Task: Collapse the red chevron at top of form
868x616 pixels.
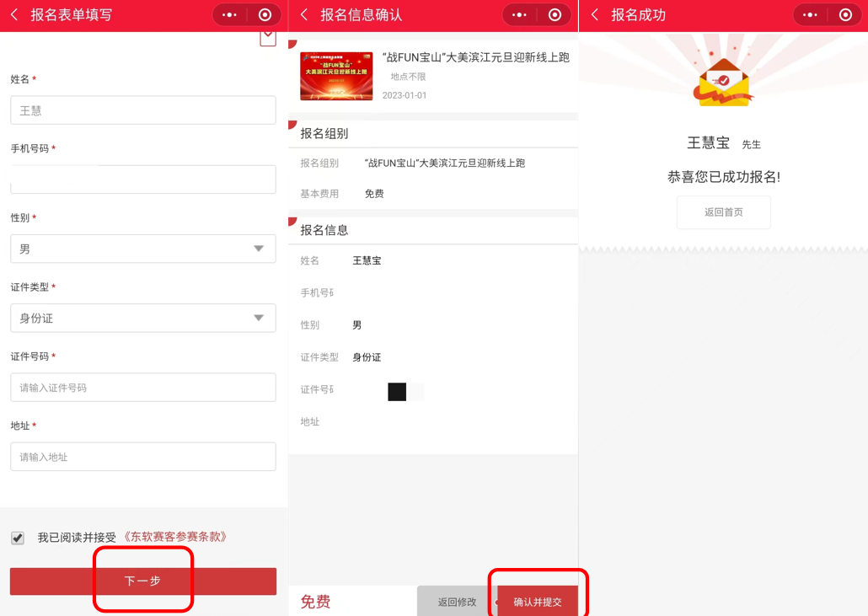Action: point(268,36)
